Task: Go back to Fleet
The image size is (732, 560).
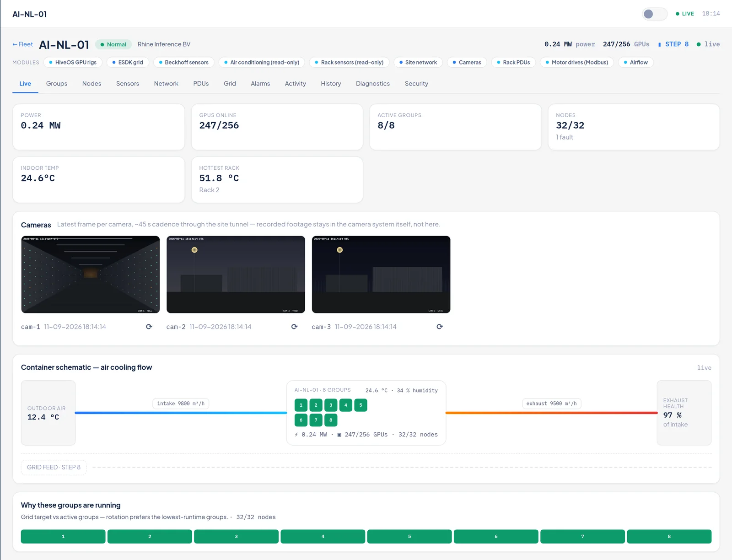Action: pos(22,44)
